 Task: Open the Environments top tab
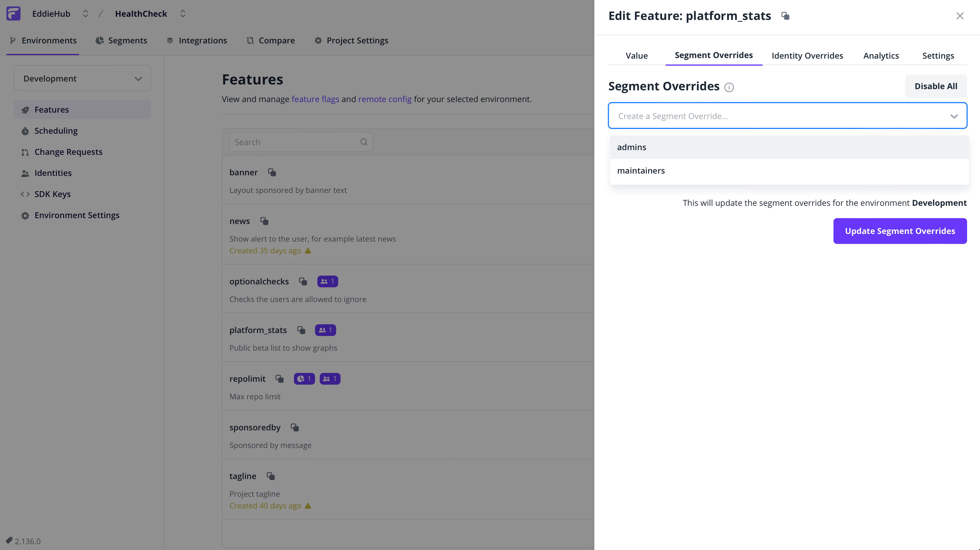pyautogui.click(x=43, y=40)
